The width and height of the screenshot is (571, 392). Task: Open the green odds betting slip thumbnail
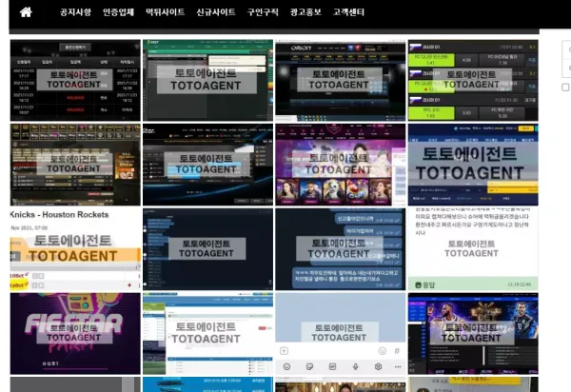(x=473, y=80)
